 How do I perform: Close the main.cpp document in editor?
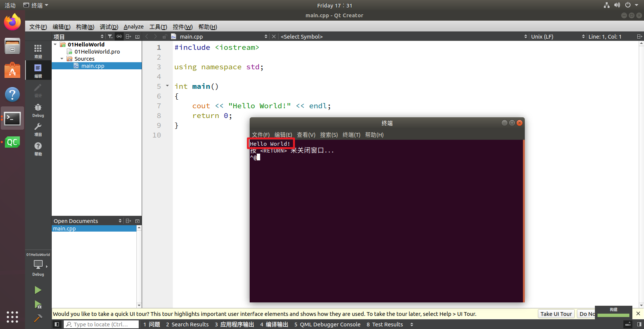pos(274,36)
